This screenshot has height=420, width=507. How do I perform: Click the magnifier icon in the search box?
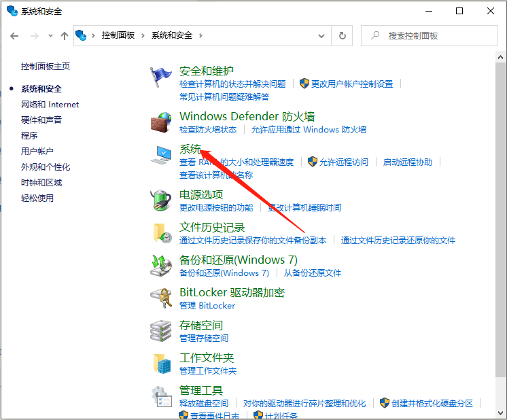tap(374, 35)
